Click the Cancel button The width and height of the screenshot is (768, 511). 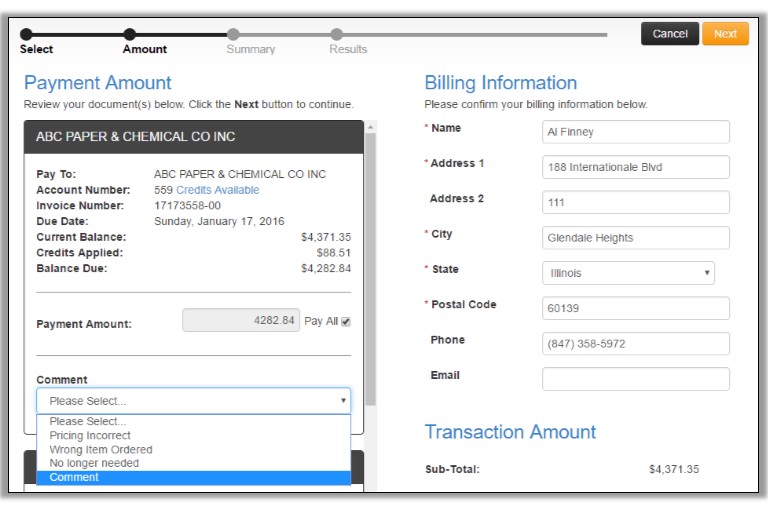669,34
